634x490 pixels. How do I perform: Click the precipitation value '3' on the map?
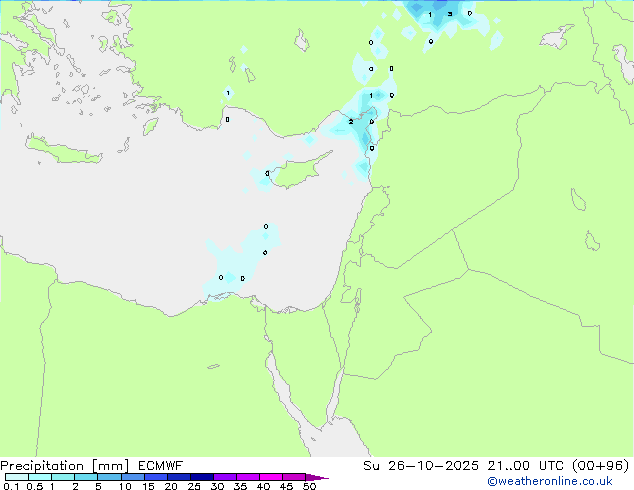pos(450,14)
